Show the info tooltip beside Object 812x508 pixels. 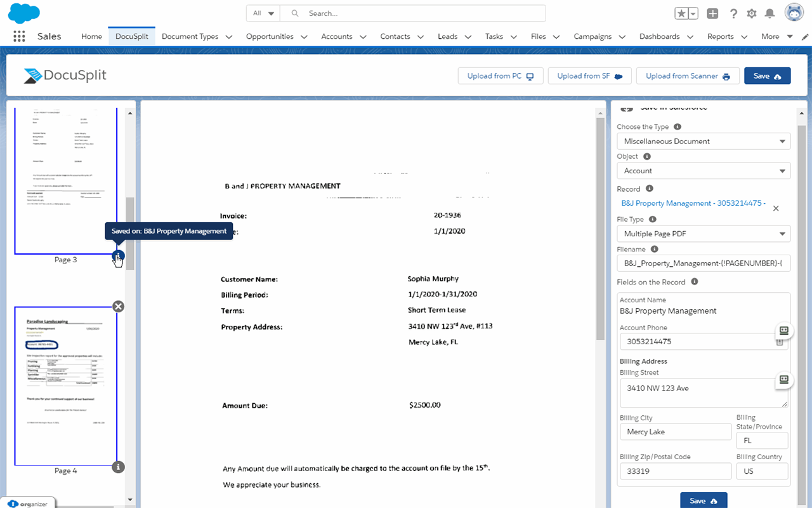647,156
